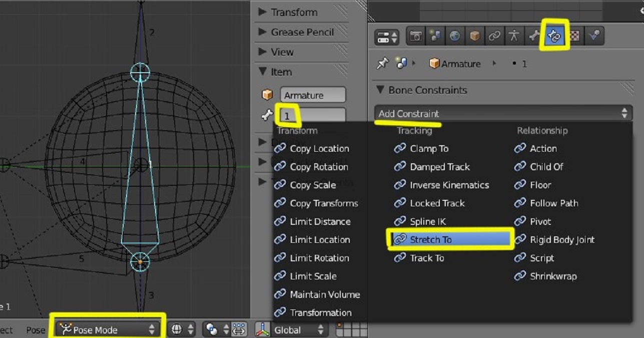644x338 pixels.
Task: Toggle the 3D manipulator axes widget button
Action: point(263,329)
